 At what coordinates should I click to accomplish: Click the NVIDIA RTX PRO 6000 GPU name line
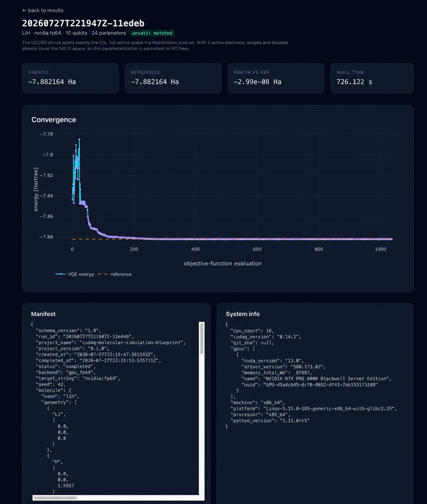point(316,379)
